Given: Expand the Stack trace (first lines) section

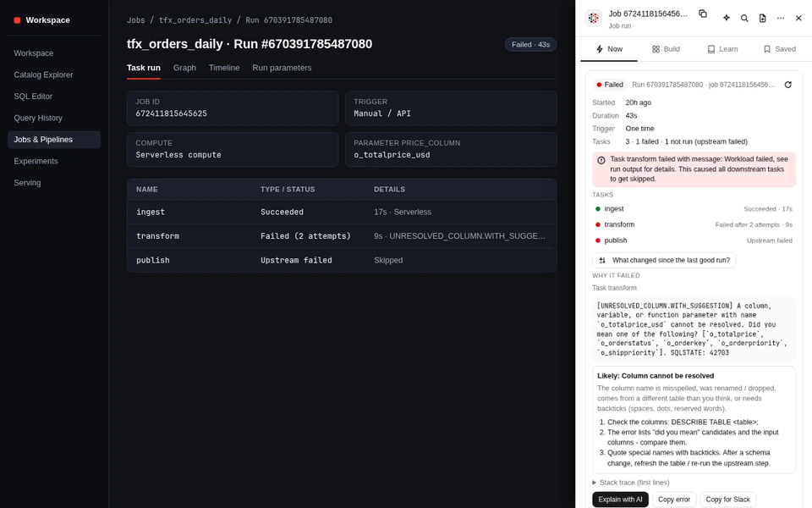Looking at the screenshot, I should (x=631, y=483).
